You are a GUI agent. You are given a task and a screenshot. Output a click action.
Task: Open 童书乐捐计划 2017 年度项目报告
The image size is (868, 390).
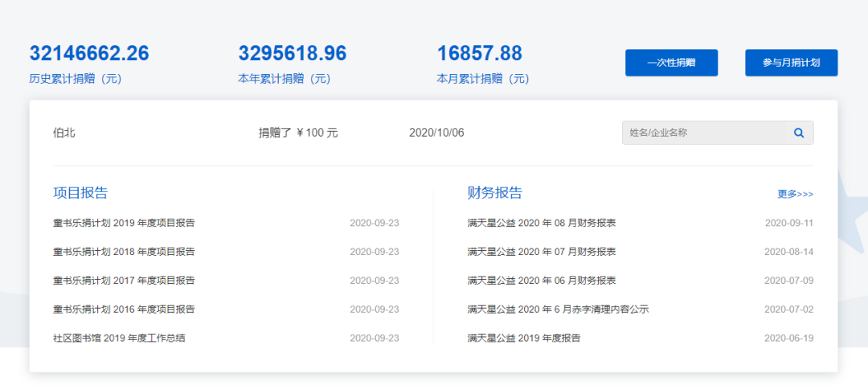point(124,281)
